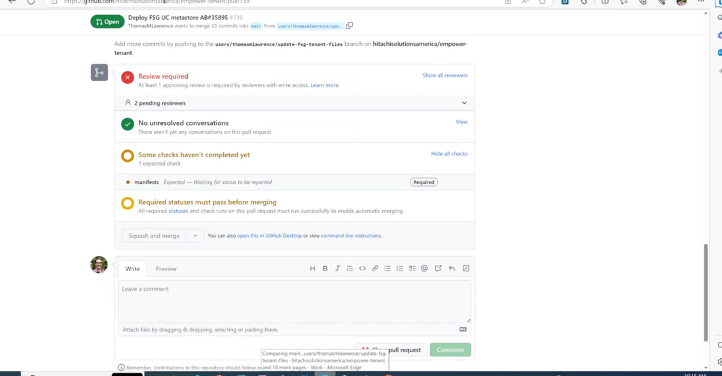Insert a task list in comment
This screenshot has width=722, height=376.
(412, 268)
